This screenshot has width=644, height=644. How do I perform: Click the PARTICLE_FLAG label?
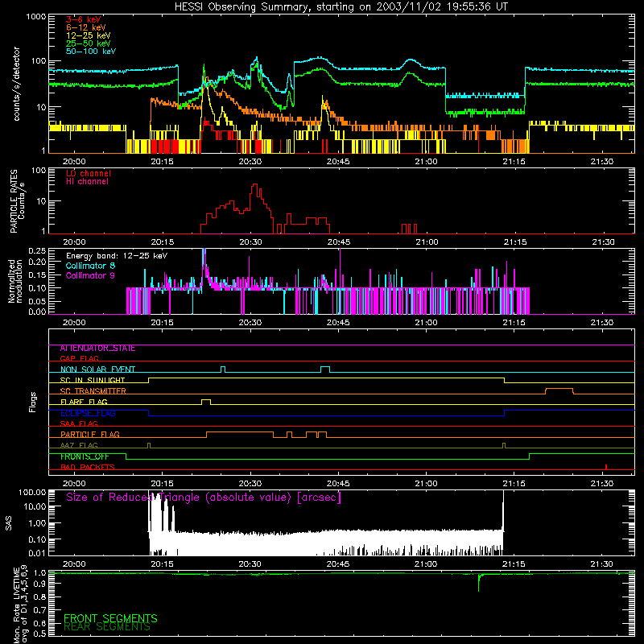pyautogui.click(x=90, y=434)
